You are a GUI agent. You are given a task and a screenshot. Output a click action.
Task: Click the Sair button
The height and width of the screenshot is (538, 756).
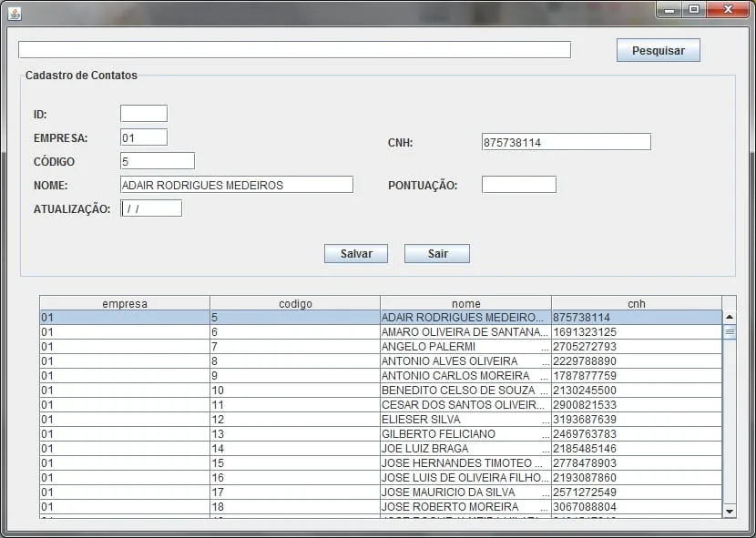click(437, 254)
